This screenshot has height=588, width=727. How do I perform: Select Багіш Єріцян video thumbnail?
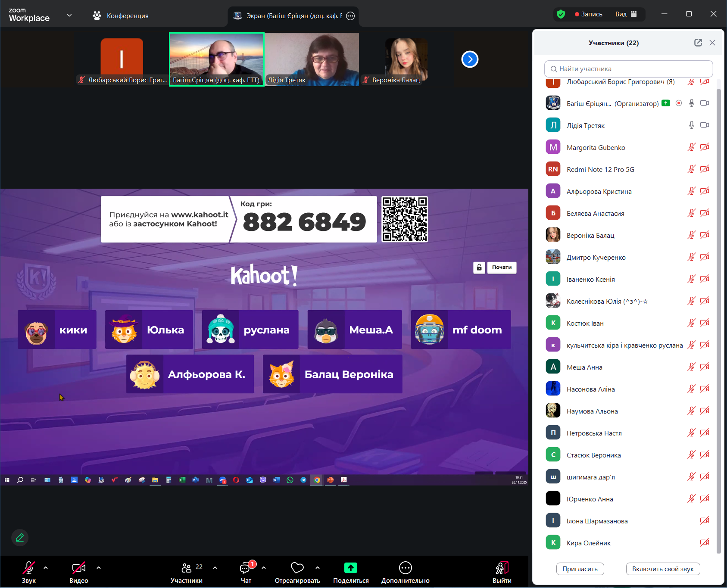point(217,59)
